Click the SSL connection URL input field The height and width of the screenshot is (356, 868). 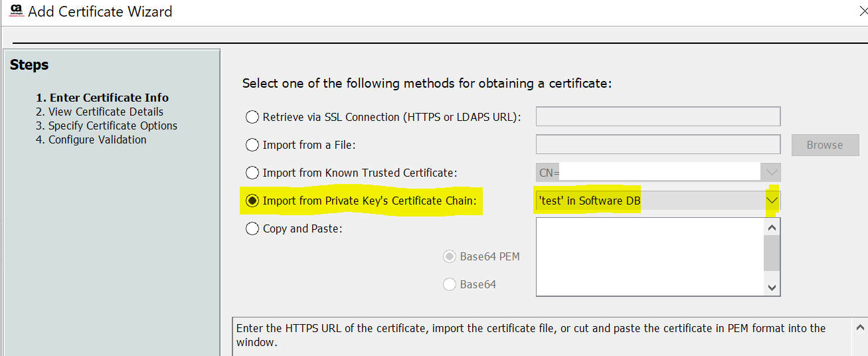coord(658,116)
